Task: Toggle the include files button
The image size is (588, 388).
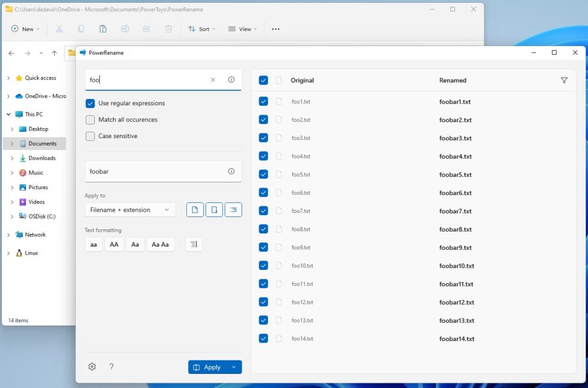Action: coord(195,210)
